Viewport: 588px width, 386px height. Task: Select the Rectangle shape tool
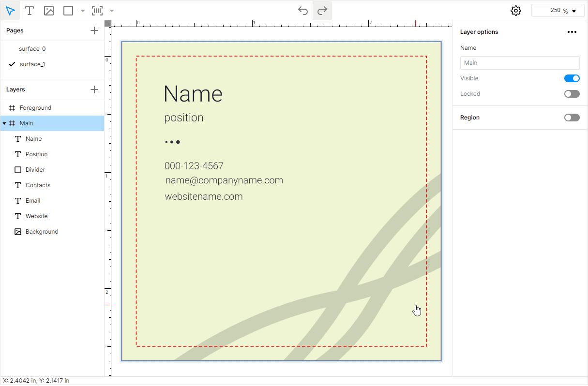[68, 11]
